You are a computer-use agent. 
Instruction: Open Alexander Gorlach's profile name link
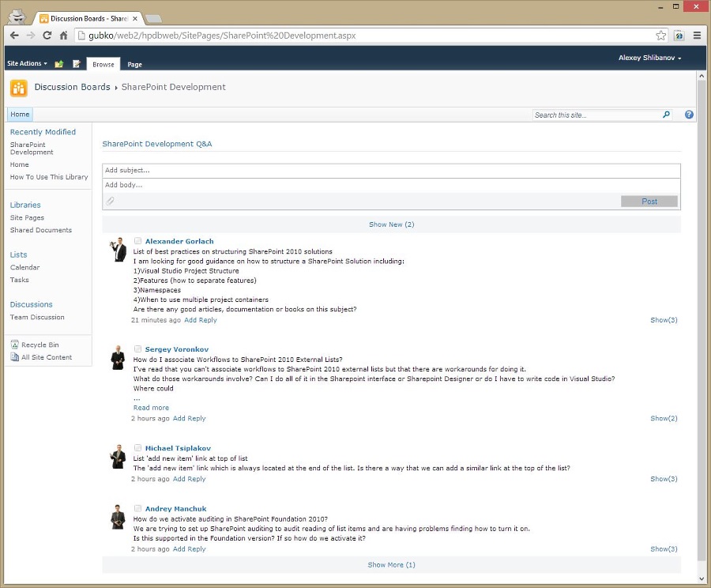pyautogui.click(x=179, y=241)
